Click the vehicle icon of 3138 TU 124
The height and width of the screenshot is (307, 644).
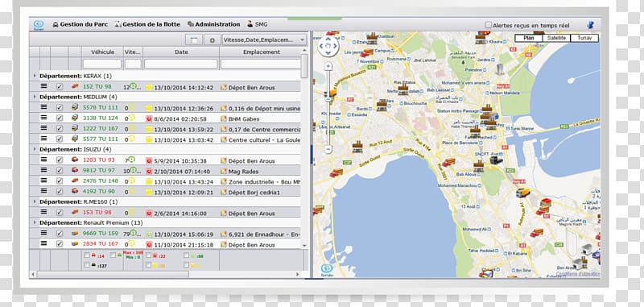tap(75, 118)
